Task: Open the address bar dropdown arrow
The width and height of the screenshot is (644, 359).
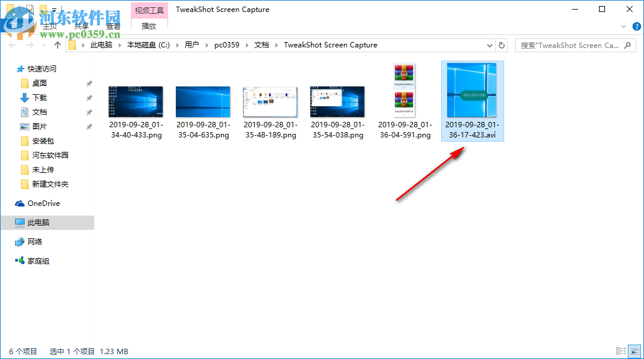Action: click(489, 45)
